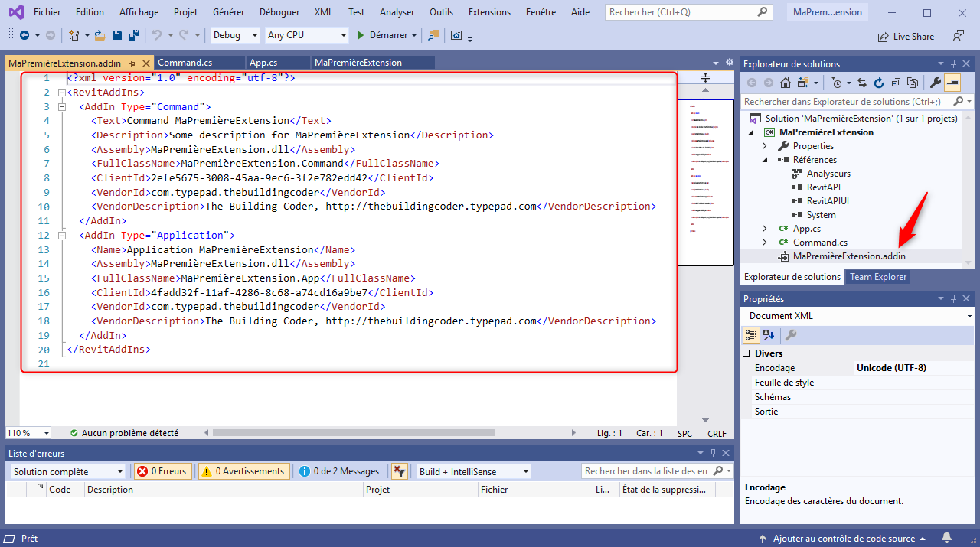980x547 pixels.
Task: Open the 110% editor zoom selector
Action: [27, 432]
